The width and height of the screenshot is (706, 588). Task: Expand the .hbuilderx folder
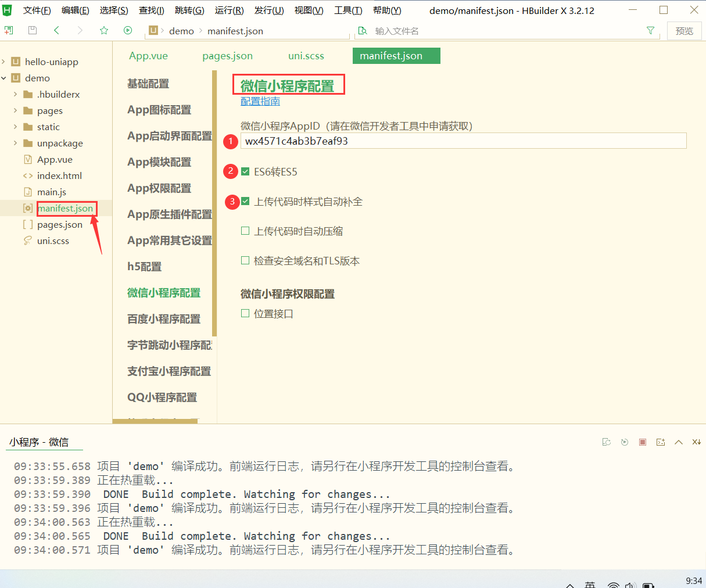(16, 94)
